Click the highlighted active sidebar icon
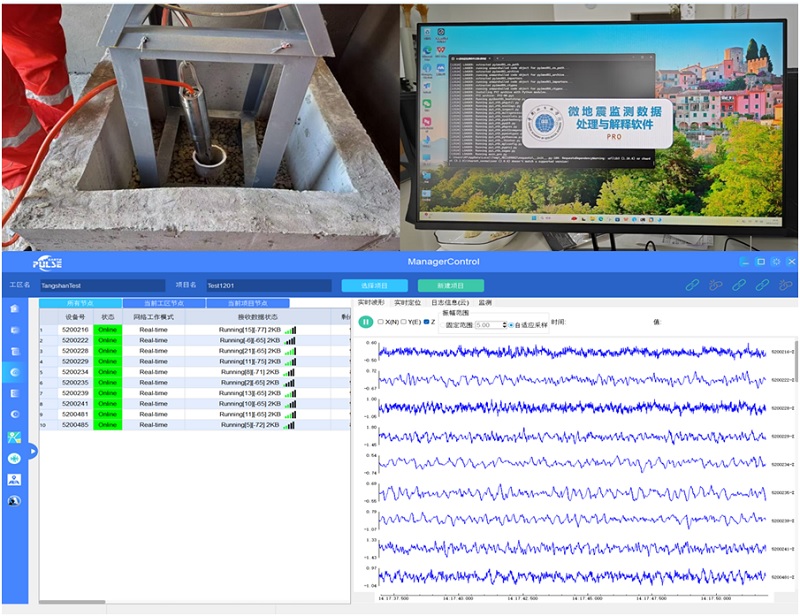The image size is (800, 616). pyautogui.click(x=14, y=372)
